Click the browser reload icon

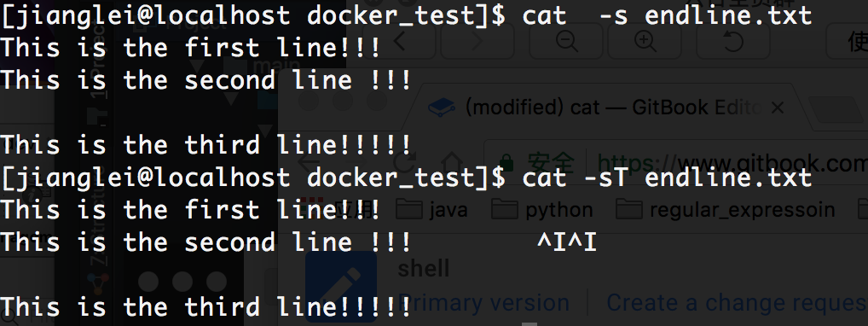[404, 162]
